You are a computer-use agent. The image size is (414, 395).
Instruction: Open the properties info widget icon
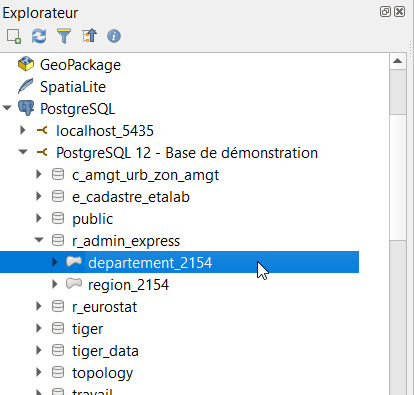point(114,36)
